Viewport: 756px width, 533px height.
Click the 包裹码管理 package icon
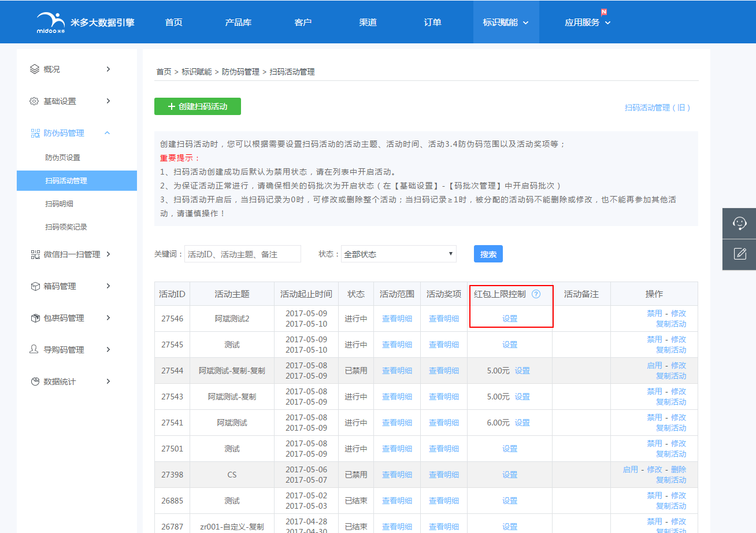35,318
